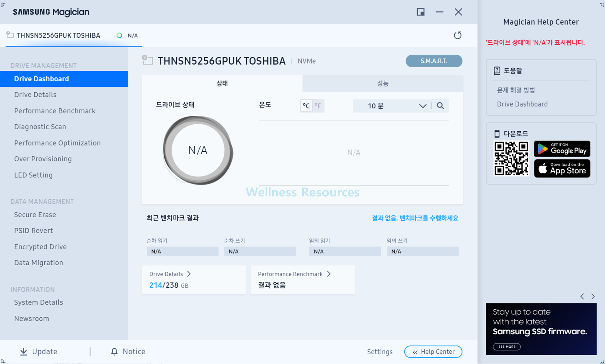Image resolution: width=605 pixels, height=364 pixels.
Task: Click the 순차 읽기 N/A result field
Action: pos(182,251)
